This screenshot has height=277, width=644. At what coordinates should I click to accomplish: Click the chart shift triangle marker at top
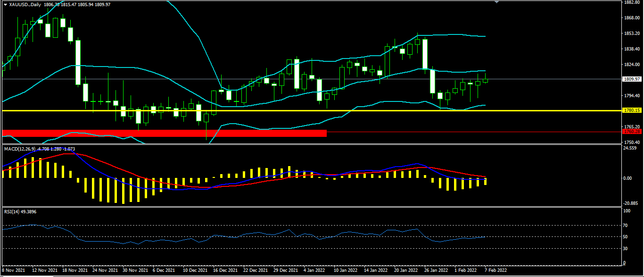(x=496, y=2)
